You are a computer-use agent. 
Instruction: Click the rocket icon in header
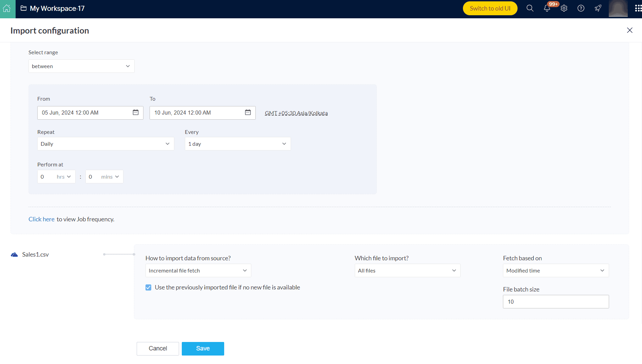tap(598, 8)
